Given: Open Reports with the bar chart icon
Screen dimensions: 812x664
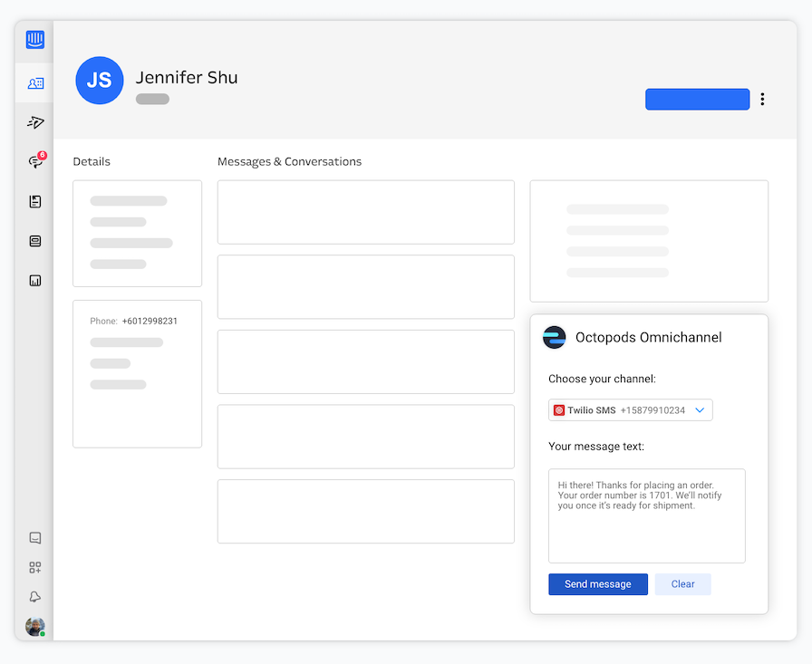Looking at the screenshot, I should coord(34,280).
